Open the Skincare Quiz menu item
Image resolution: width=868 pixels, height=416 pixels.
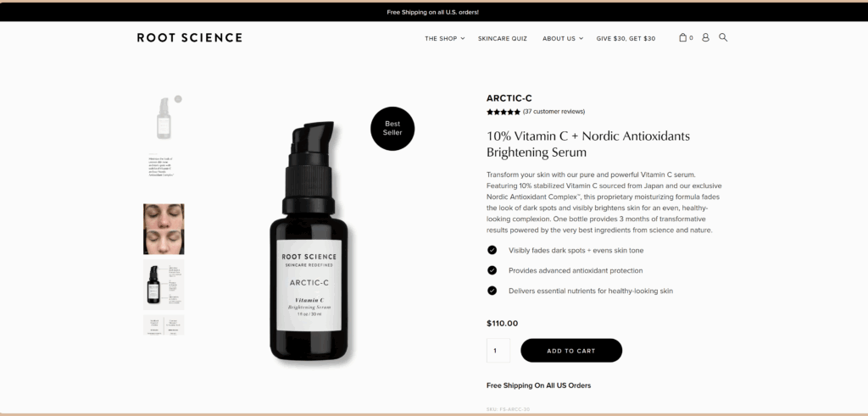(x=503, y=39)
